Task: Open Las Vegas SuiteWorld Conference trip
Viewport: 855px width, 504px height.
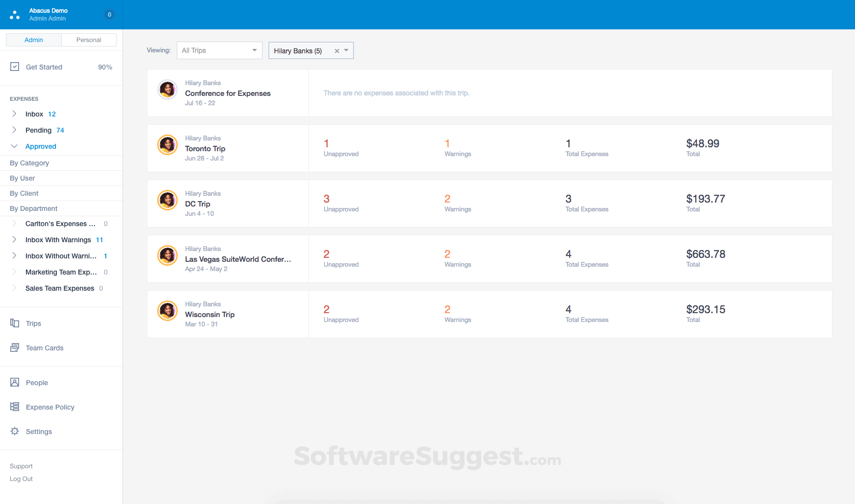Action: point(238,259)
